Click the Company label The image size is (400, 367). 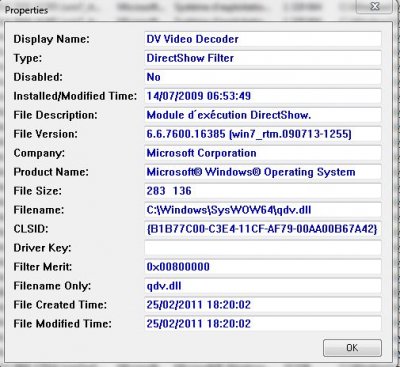[39, 153]
